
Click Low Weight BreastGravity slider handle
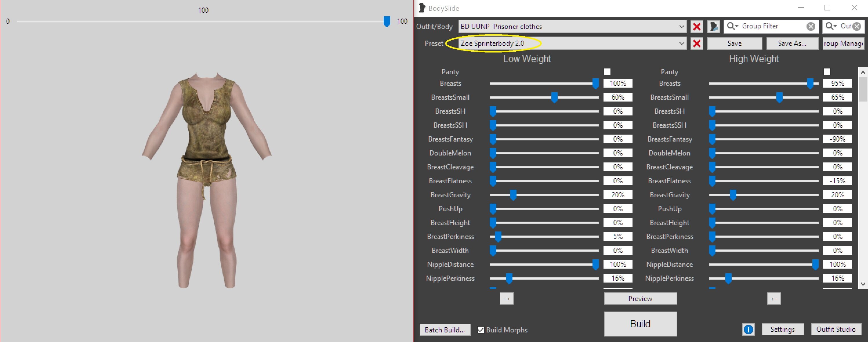click(x=513, y=195)
